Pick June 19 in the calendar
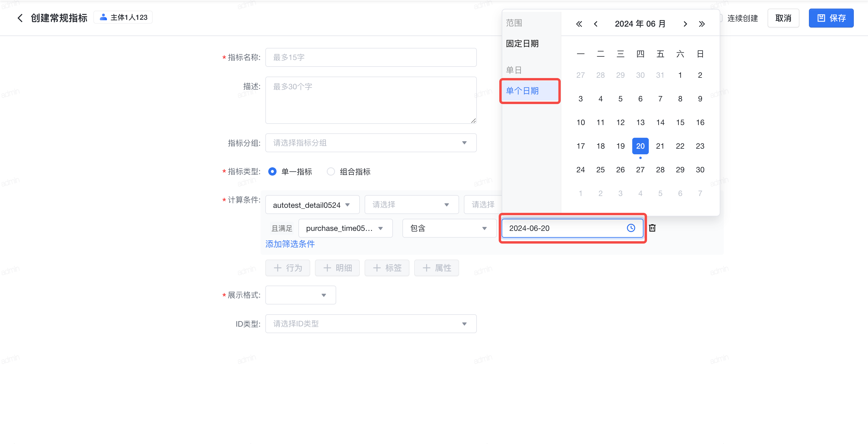 pos(620,146)
